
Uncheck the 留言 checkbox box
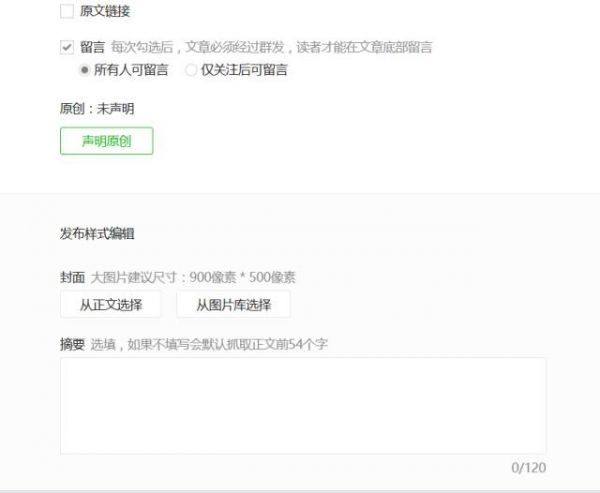pos(67,47)
